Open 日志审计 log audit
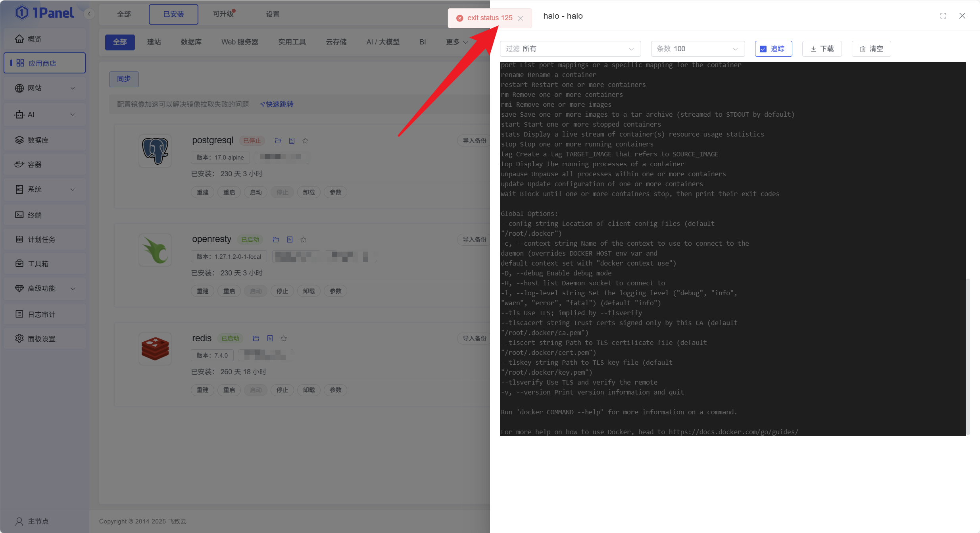The image size is (980, 533). (44, 314)
